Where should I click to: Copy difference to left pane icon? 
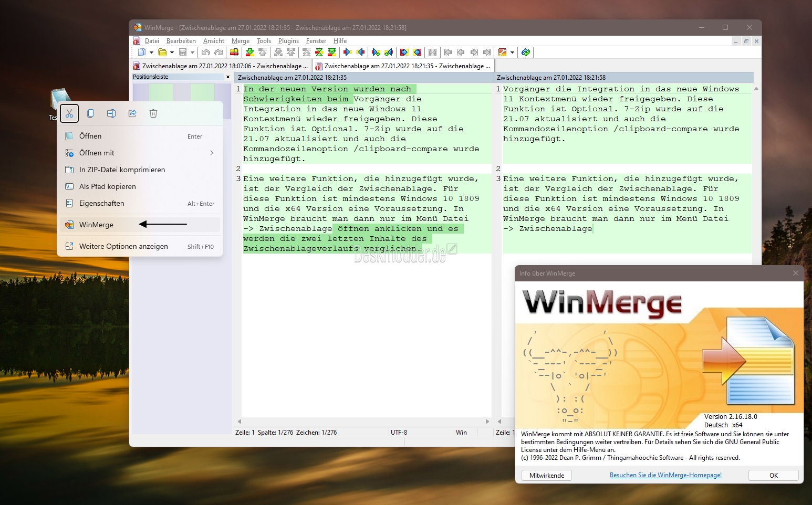360,52
